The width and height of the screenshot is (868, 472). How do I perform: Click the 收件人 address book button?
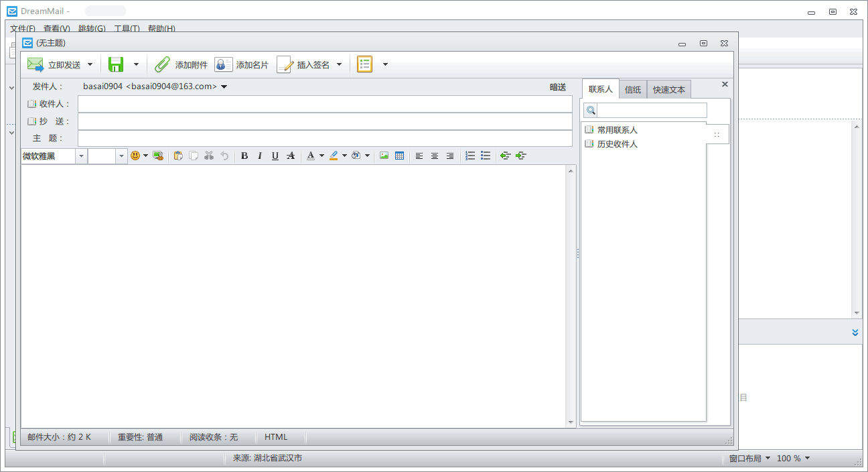(x=31, y=104)
